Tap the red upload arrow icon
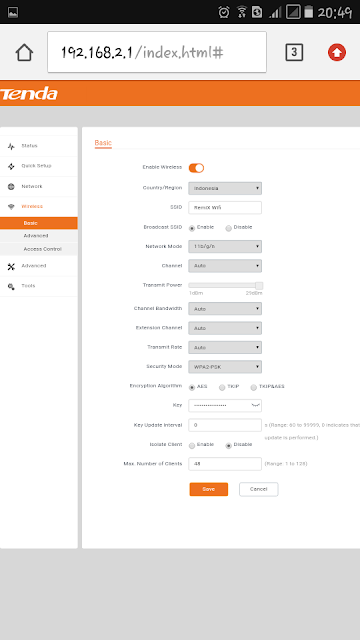This screenshot has width=360, height=640. (337, 52)
